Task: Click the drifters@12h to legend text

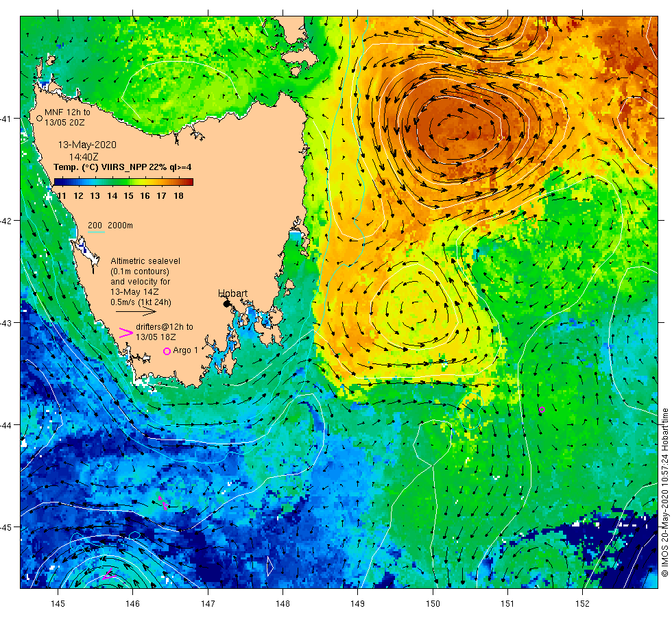Action: (x=165, y=327)
